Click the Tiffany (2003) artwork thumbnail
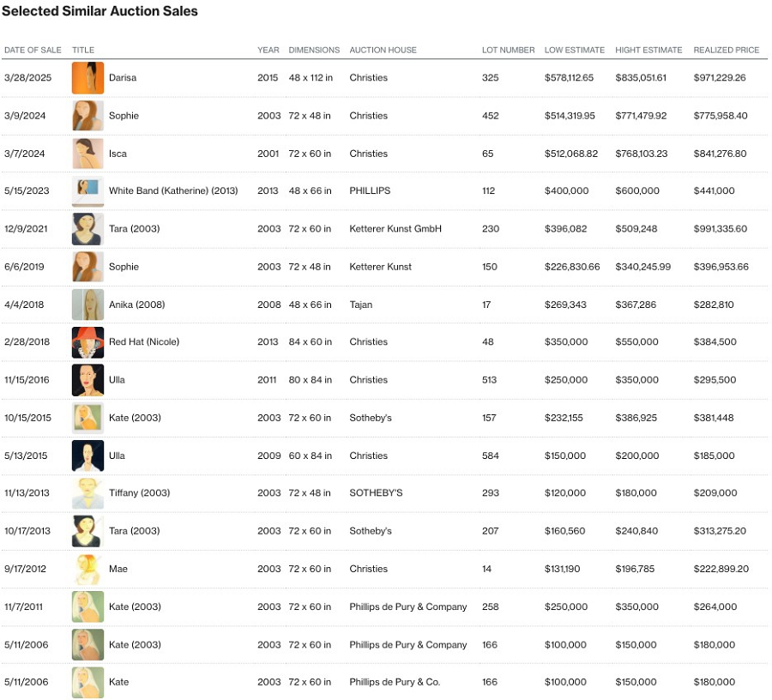This screenshot has width=772, height=700. coord(87,493)
